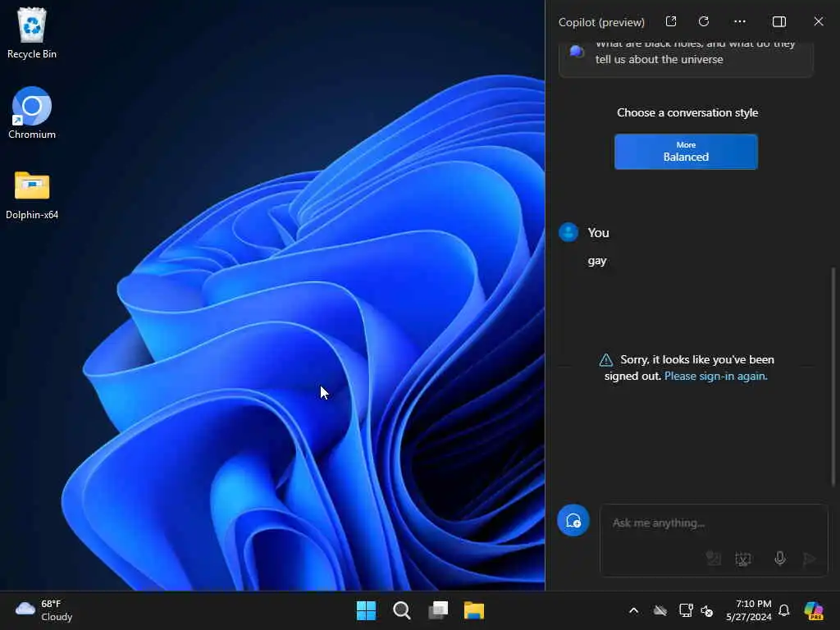The width and height of the screenshot is (840, 630).
Task: Start a new topic in Copilot
Action: pos(573,520)
